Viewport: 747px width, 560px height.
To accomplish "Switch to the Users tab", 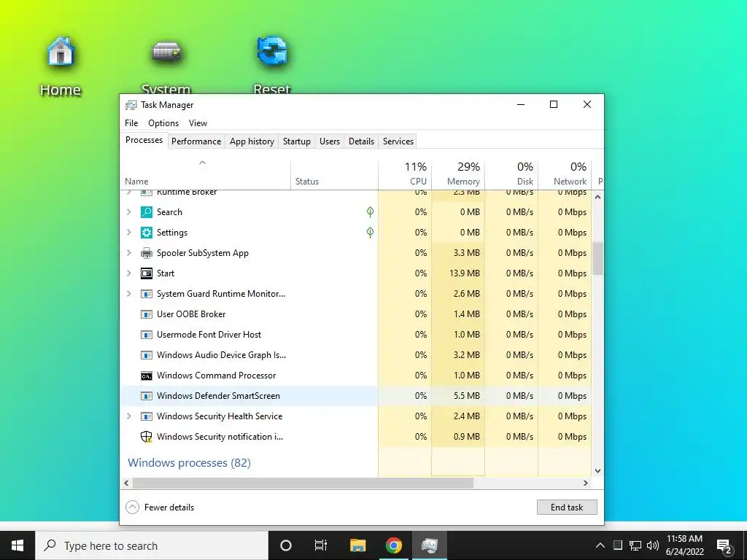I will (x=330, y=141).
